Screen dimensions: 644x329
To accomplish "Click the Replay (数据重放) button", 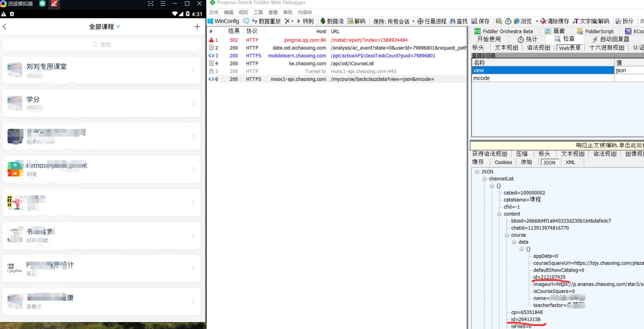I will click(266, 21).
